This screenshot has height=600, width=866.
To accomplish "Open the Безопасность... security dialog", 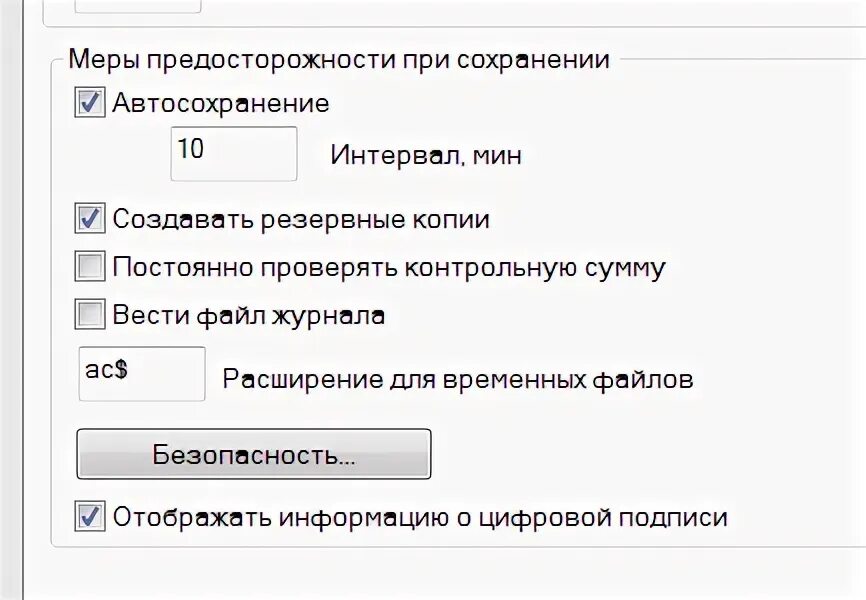I will point(254,455).
